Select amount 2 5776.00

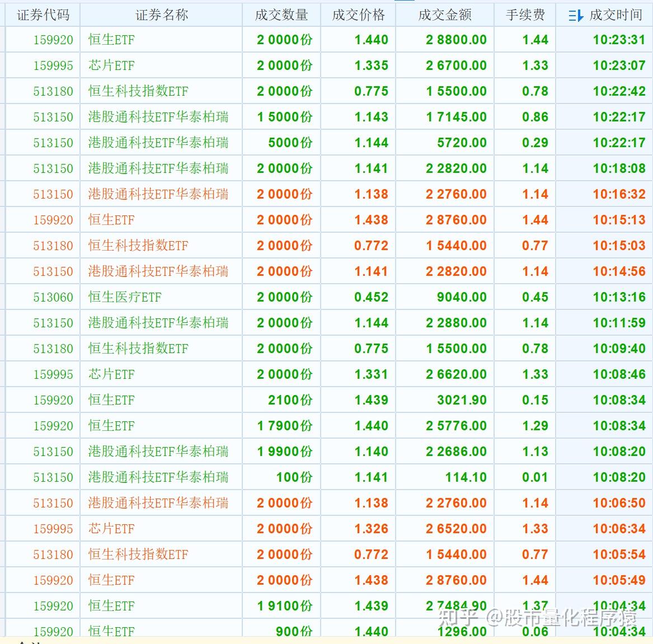[456, 426]
